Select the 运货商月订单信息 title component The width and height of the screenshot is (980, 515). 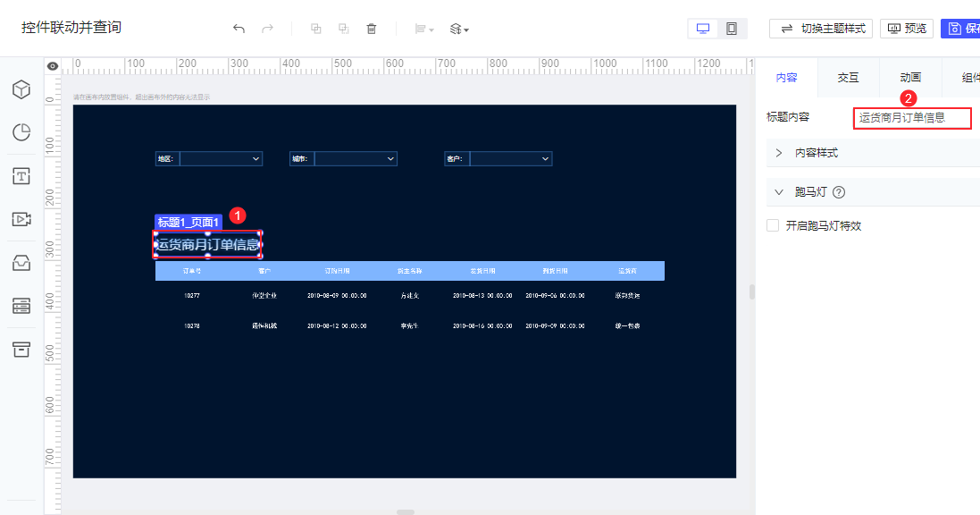[x=207, y=245]
